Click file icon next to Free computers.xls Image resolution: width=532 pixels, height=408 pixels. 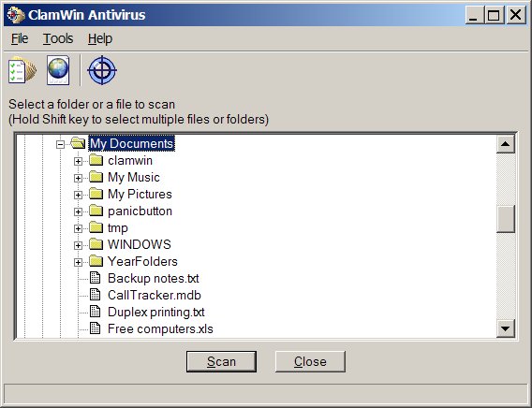point(95,328)
